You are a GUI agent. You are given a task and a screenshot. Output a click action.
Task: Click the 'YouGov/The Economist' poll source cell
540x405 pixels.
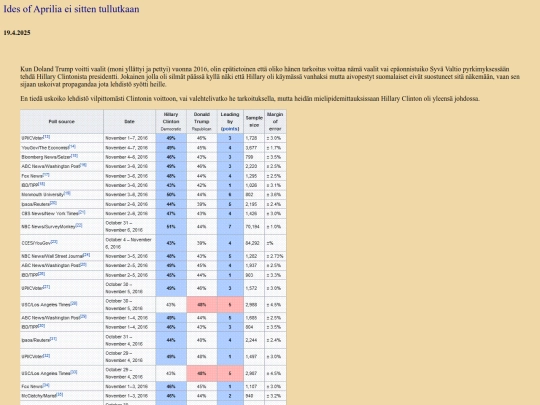tap(62, 147)
